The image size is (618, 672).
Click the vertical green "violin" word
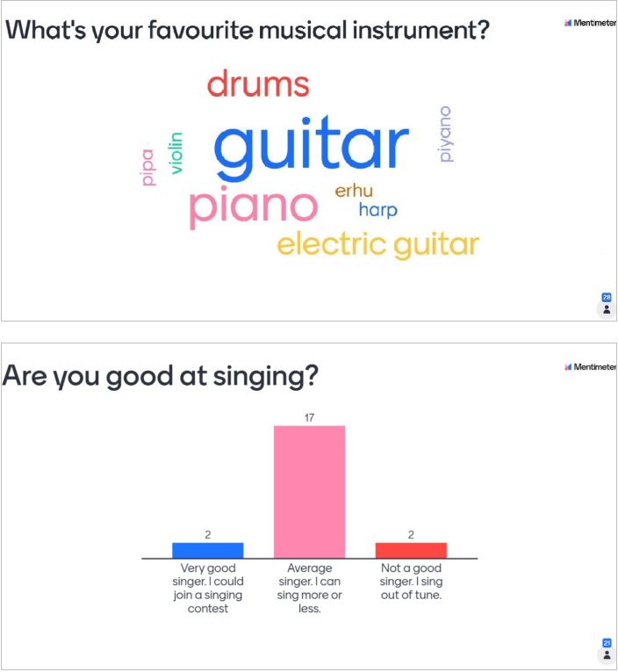[176, 153]
